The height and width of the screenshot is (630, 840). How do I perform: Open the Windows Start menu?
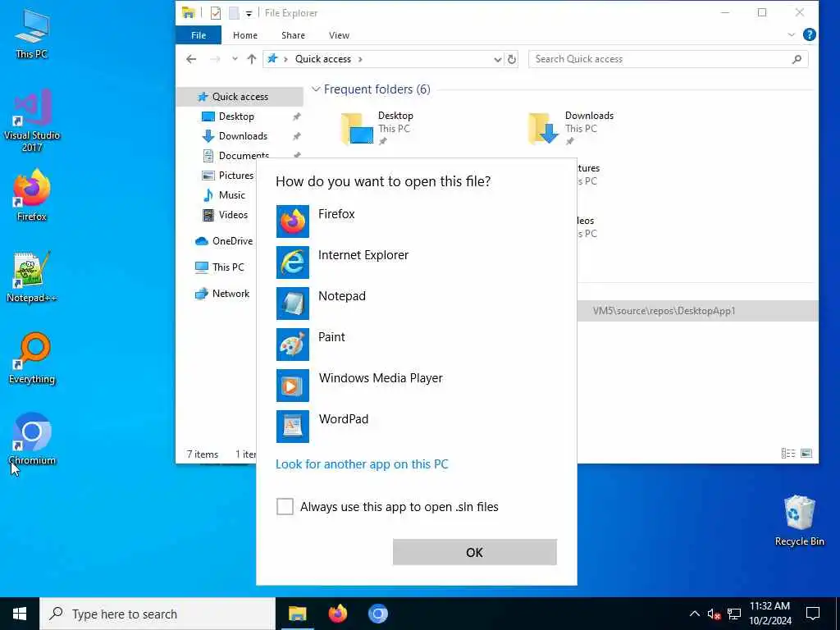coord(20,614)
